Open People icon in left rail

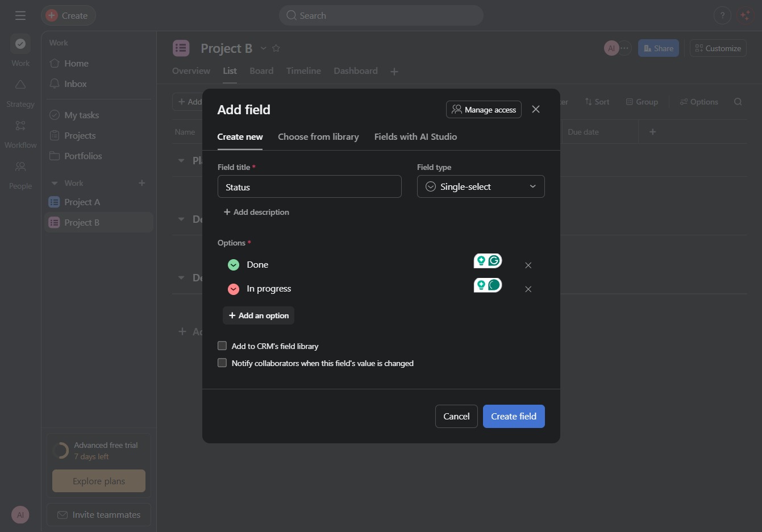[20, 167]
